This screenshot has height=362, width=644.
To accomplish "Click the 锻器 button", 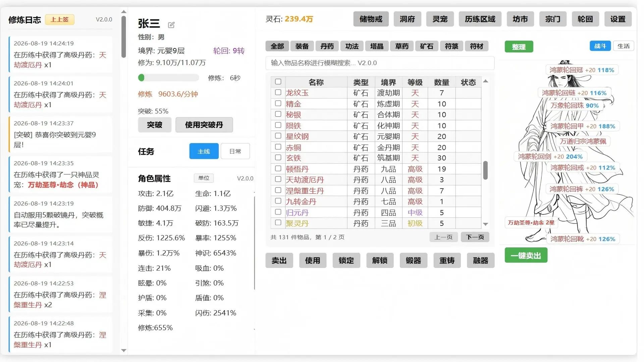I will tap(413, 260).
